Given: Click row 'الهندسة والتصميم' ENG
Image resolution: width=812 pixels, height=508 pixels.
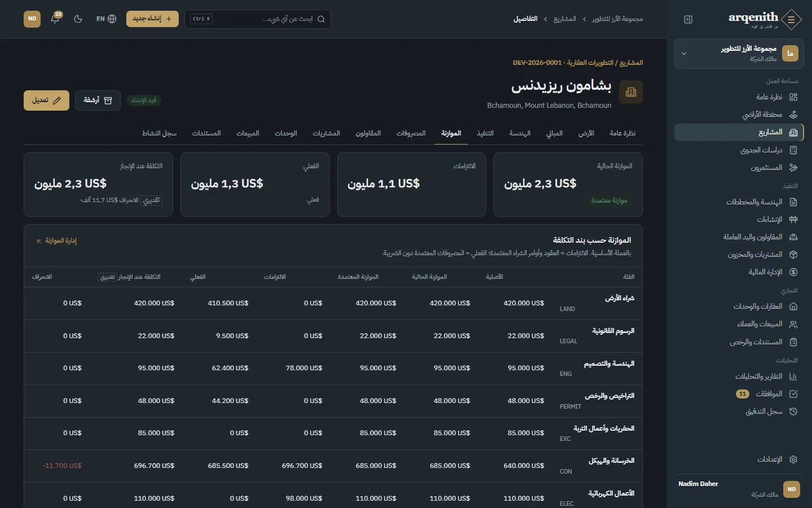Looking at the screenshot, I should click(x=333, y=369).
